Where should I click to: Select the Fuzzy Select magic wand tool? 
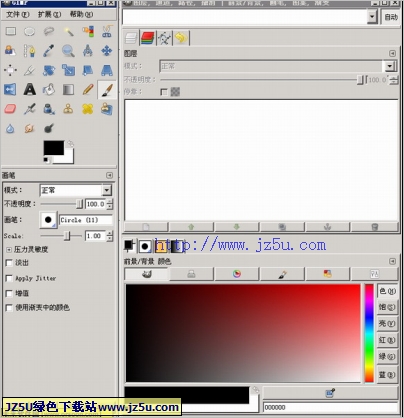[x=68, y=31]
